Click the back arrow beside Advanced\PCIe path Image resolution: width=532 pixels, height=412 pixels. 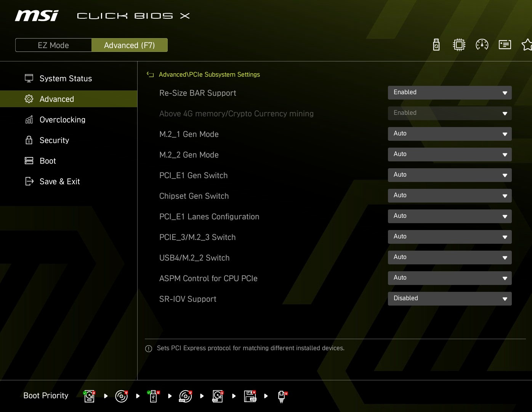pos(150,75)
